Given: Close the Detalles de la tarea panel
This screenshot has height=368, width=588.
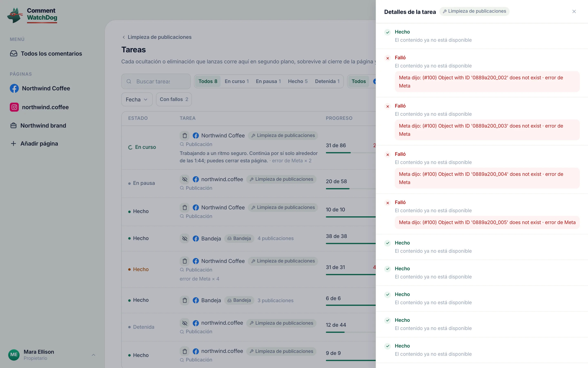Looking at the screenshot, I should pos(574,11).
